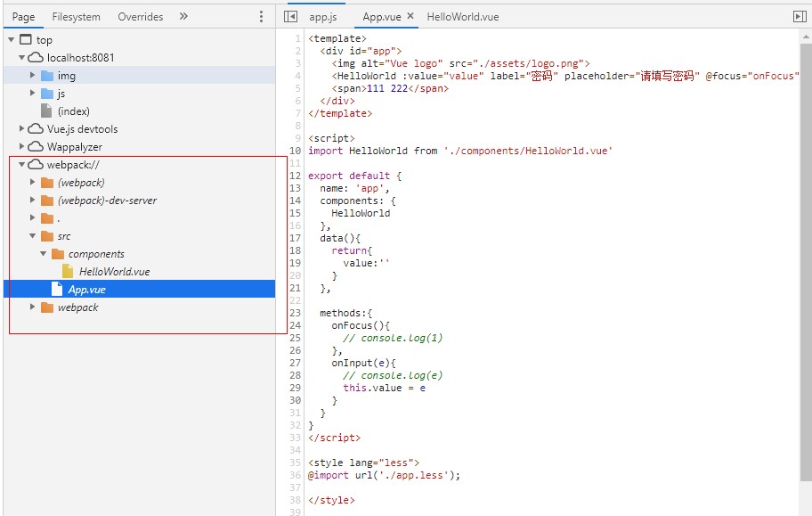The image size is (812, 516).
Task: Click 'export default {' code line
Action: 354,176
